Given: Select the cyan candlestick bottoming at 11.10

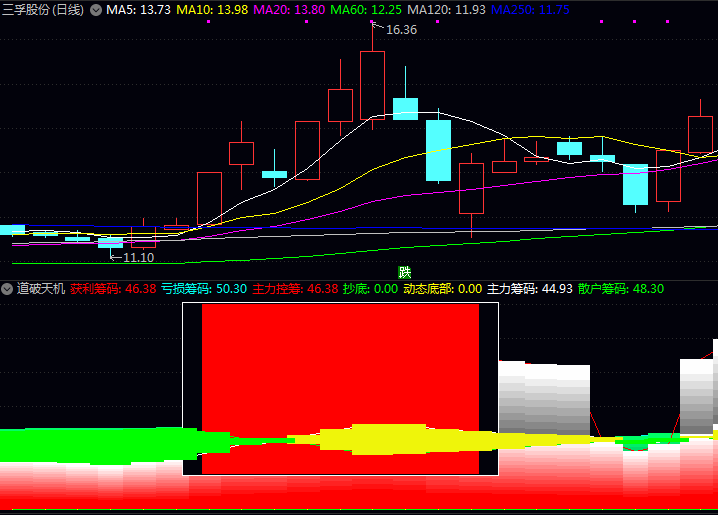Looking at the screenshot, I should 110,243.
